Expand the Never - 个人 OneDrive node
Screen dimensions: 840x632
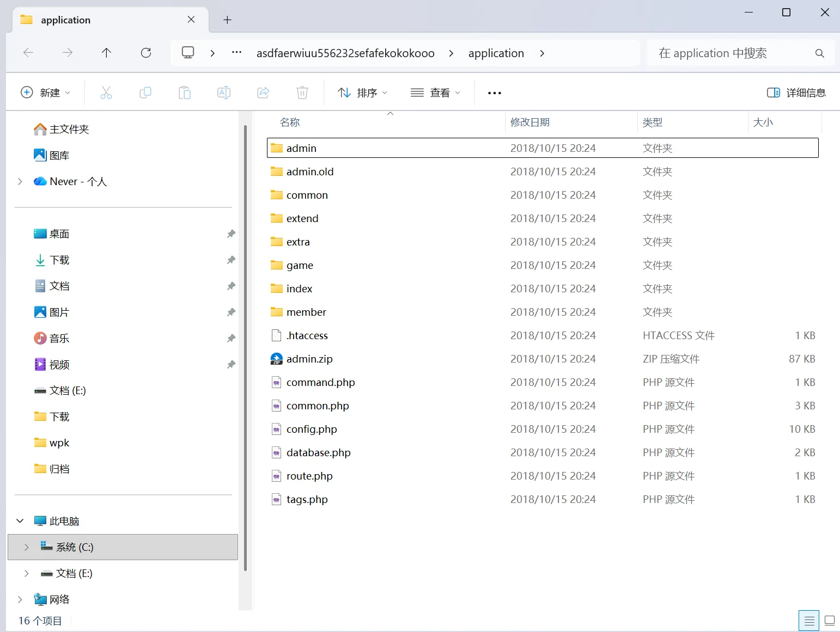(20, 181)
